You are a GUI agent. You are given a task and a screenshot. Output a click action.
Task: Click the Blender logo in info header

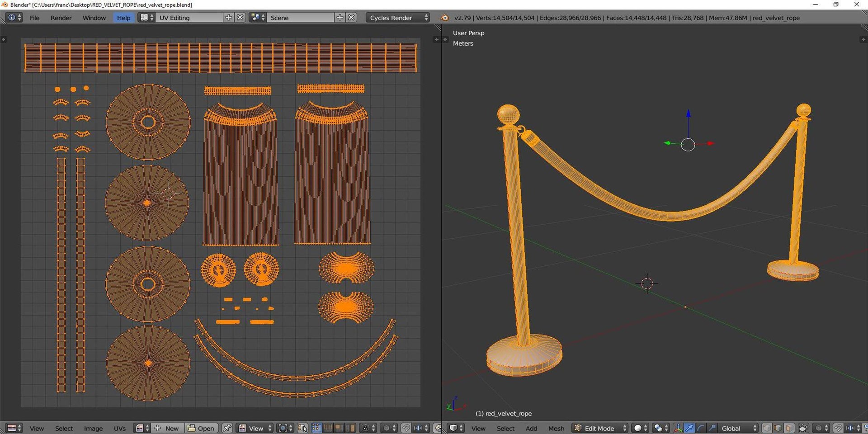tap(444, 18)
